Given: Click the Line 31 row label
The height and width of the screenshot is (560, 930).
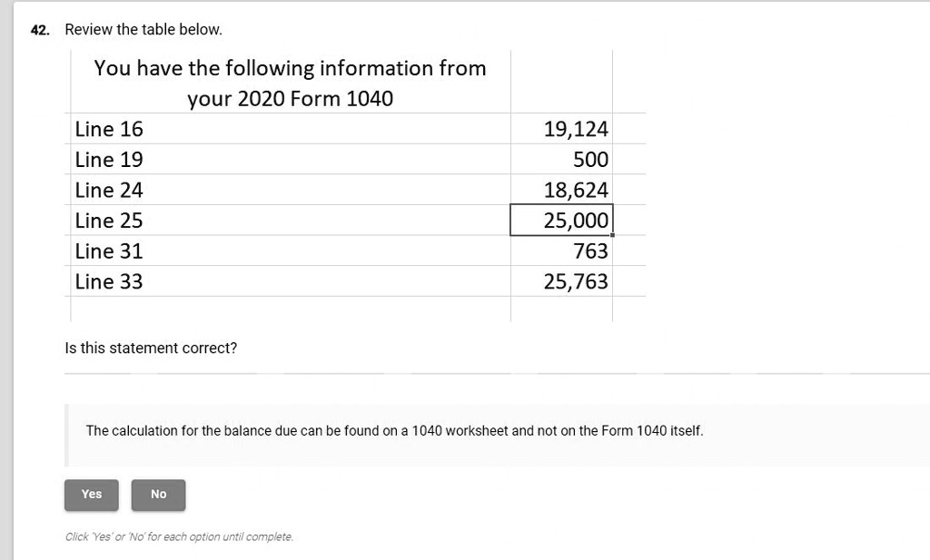Looking at the screenshot, I should pyautogui.click(x=109, y=251).
